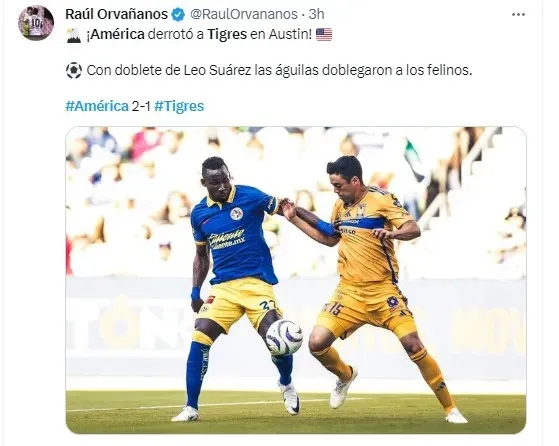Click the soccer ball in the match photo
559x446 pixels.
(x=284, y=337)
